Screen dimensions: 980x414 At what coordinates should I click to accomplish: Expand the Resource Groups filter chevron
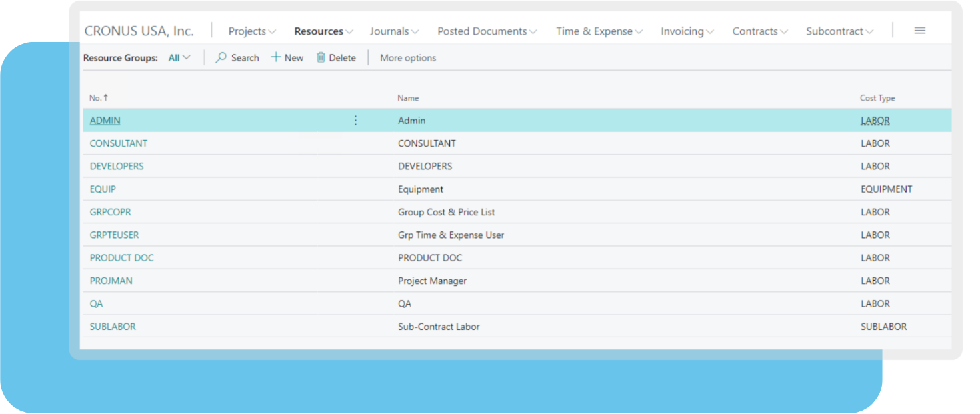[187, 57]
